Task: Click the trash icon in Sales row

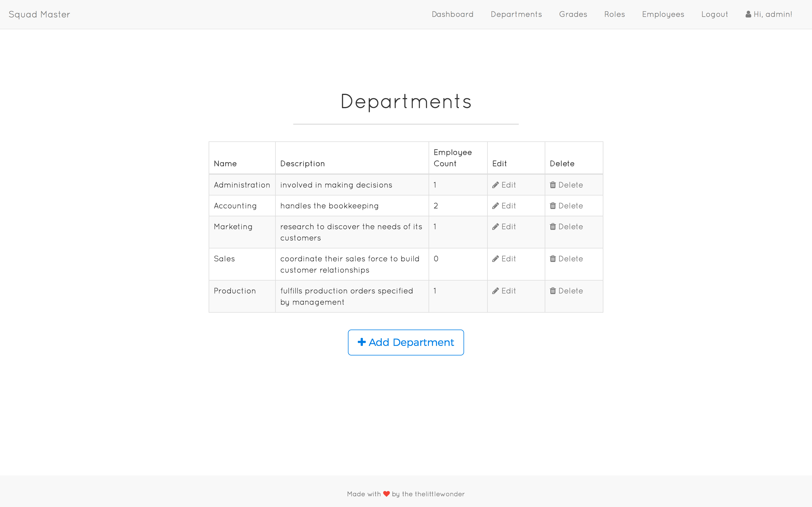Action: click(553, 259)
